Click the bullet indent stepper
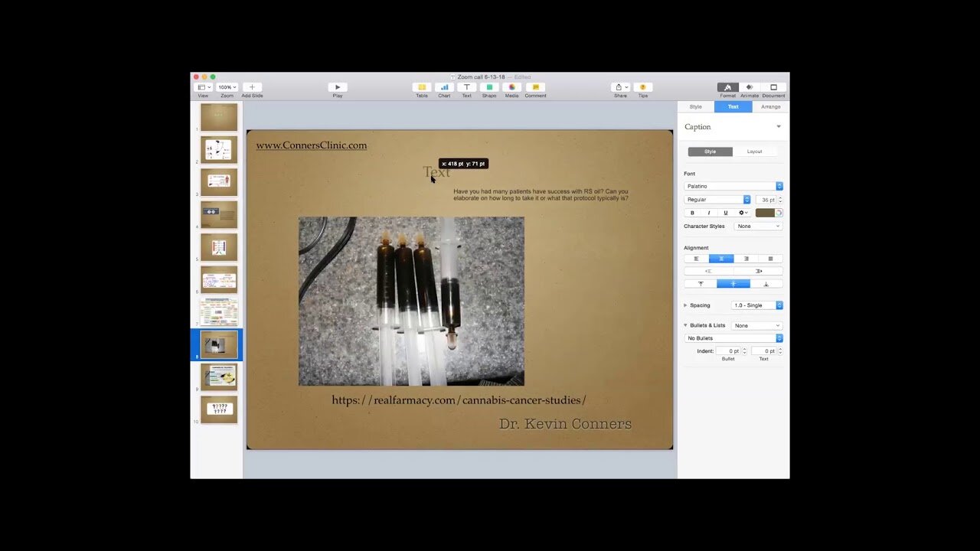Image resolution: width=980 pixels, height=551 pixels. point(744,351)
